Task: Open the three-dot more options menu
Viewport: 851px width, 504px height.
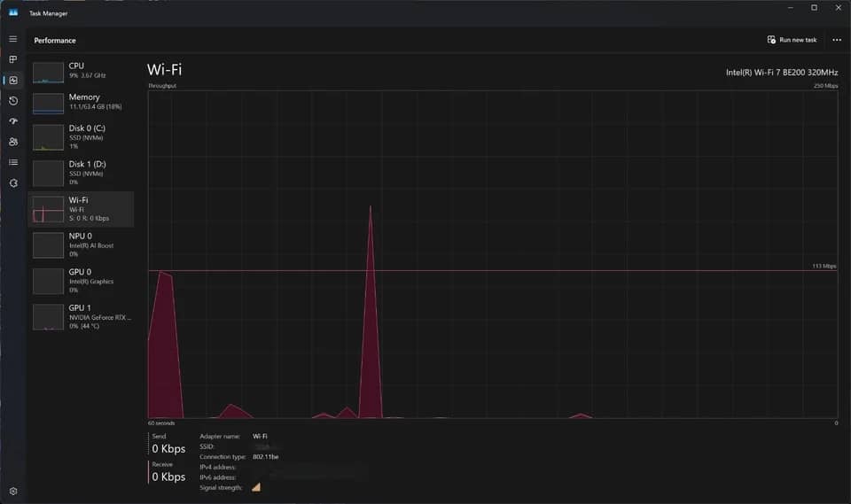Action: [x=836, y=40]
